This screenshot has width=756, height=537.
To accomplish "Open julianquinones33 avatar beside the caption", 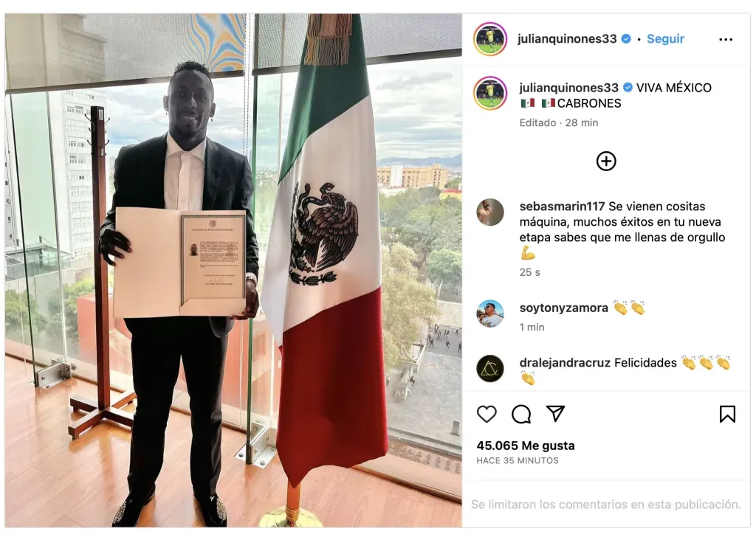I will pyautogui.click(x=490, y=93).
